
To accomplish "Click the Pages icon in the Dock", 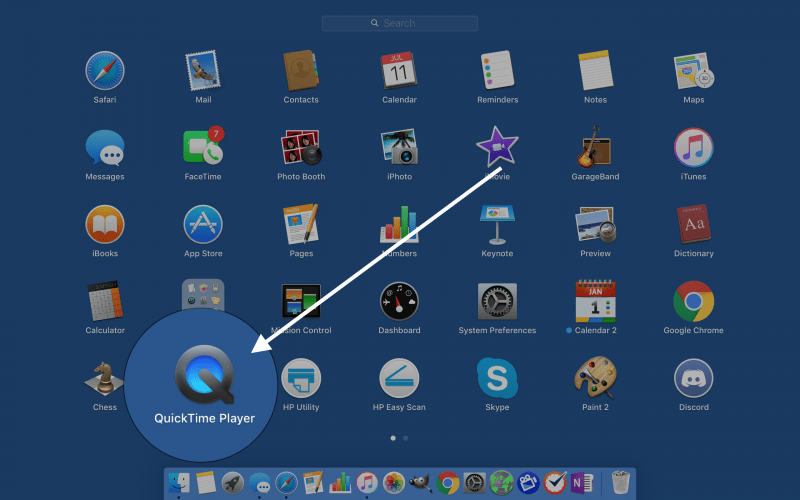I will pyautogui.click(x=313, y=482).
